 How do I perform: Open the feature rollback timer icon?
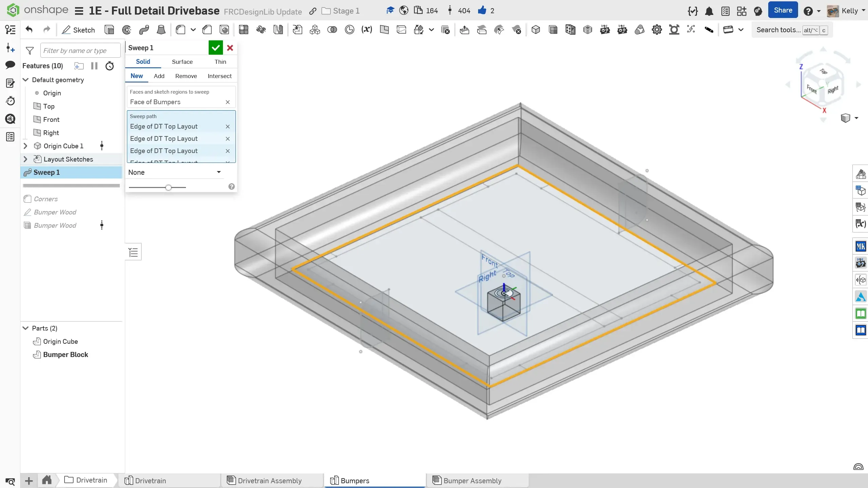109,66
